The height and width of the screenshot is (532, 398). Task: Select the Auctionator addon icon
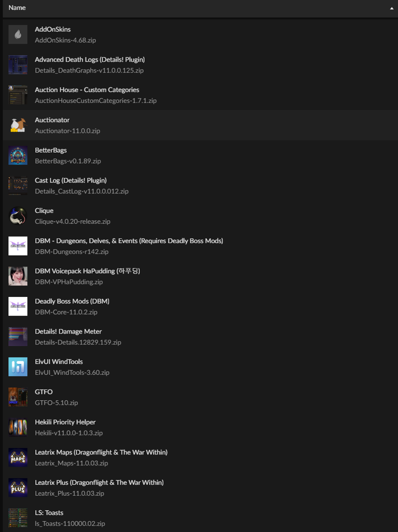pyautogui.click(x=17, y=125)
